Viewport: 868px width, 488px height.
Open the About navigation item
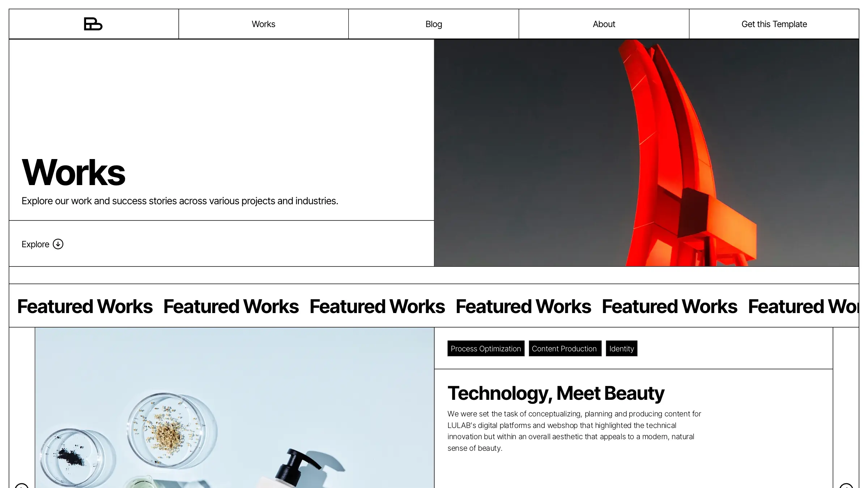[x=604, y=24]
